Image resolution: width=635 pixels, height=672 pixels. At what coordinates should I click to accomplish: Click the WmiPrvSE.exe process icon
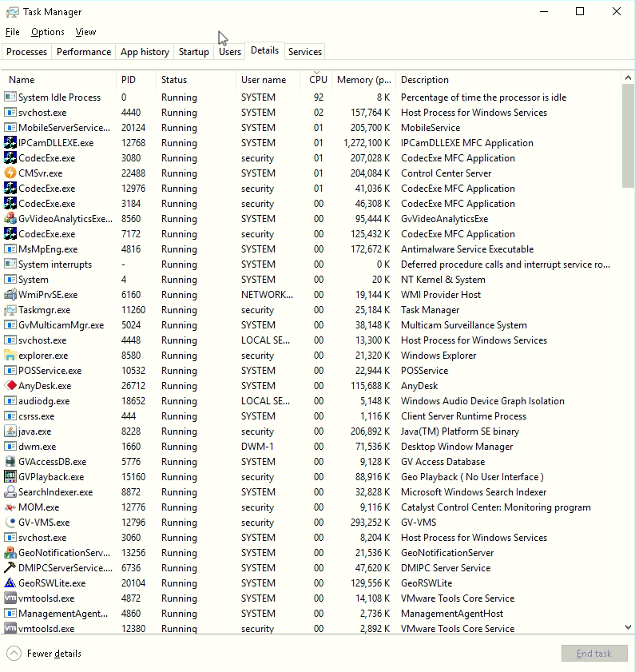(10, 294)
